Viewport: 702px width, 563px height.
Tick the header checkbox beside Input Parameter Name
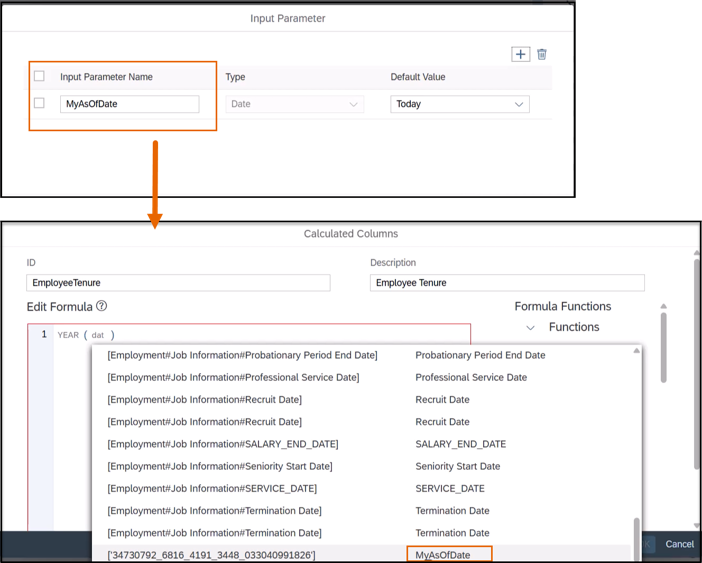point(39,76)
